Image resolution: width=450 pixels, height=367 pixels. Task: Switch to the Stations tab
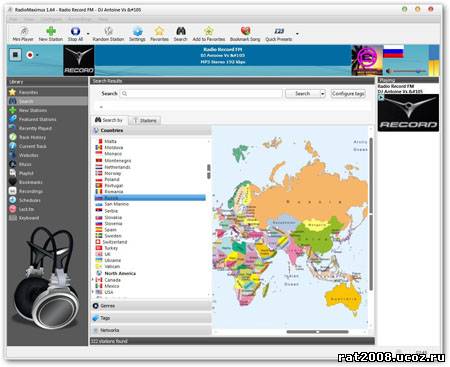click(x=145, y=121)
